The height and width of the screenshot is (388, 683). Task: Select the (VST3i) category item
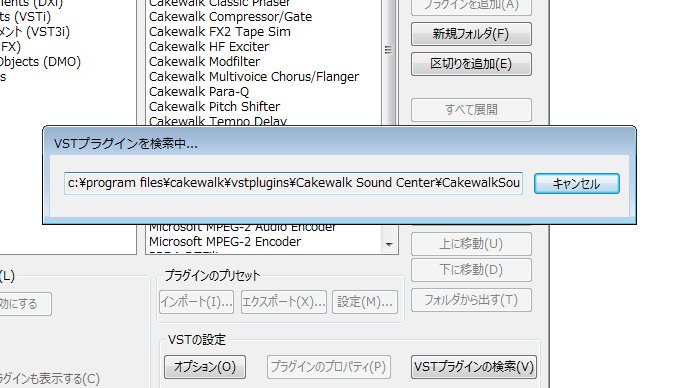tap(35, 32)
